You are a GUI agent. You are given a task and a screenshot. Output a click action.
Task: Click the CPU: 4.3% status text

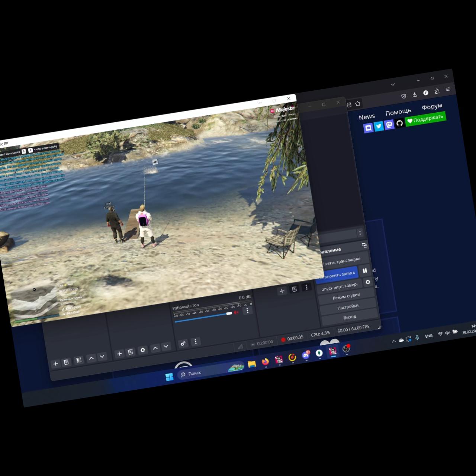tap(321, 334)
